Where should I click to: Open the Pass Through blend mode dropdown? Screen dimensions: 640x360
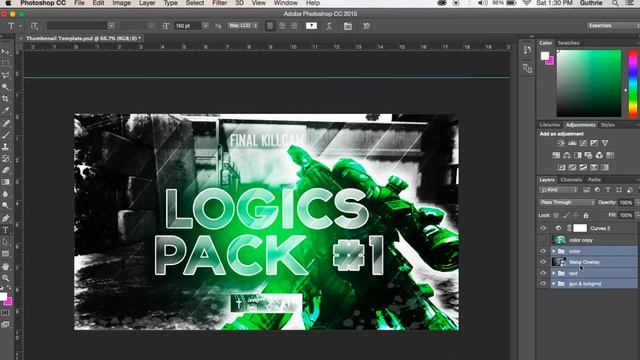click(567, 202)
